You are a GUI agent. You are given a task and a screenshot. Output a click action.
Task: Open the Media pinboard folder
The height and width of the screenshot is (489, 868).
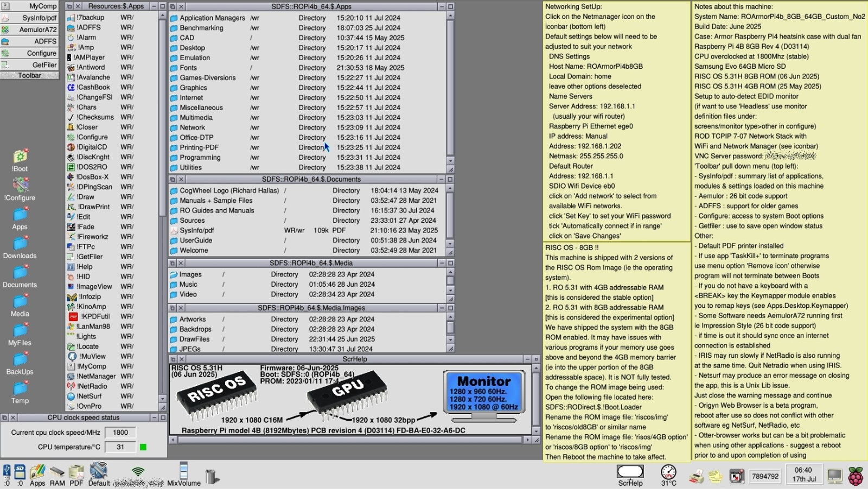click(20, 305)
